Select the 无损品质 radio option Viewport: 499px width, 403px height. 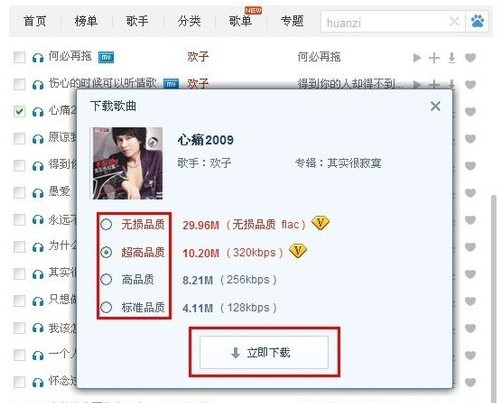[106, 224]
